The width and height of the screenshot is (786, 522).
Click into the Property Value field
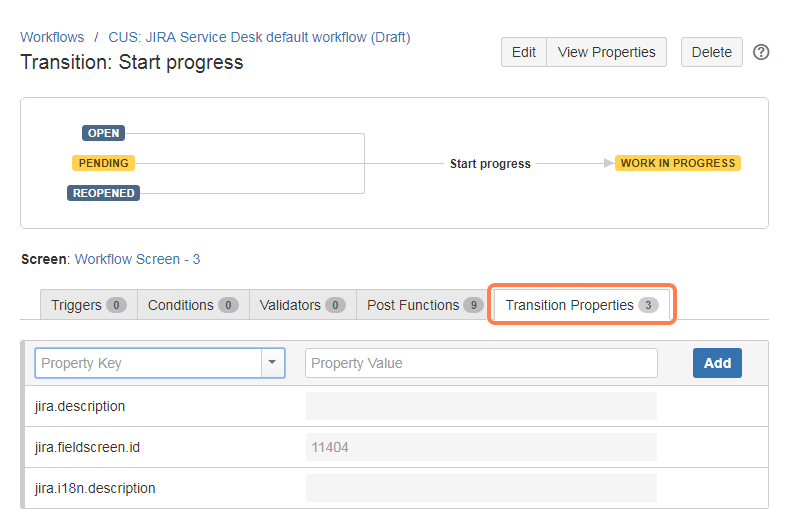(x=481, y=363)
